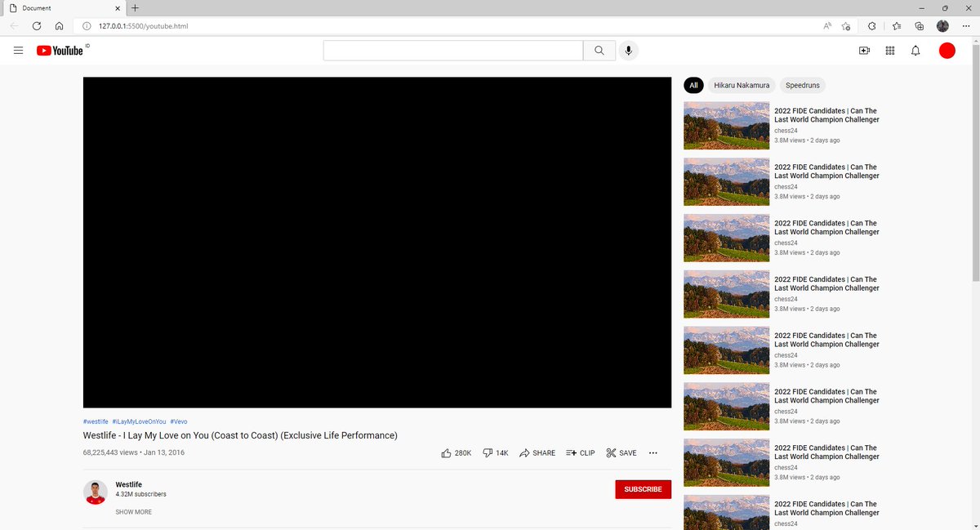Open notifications with the bell icon
Viewport: 980px width, 530px height.
[915, 51]
